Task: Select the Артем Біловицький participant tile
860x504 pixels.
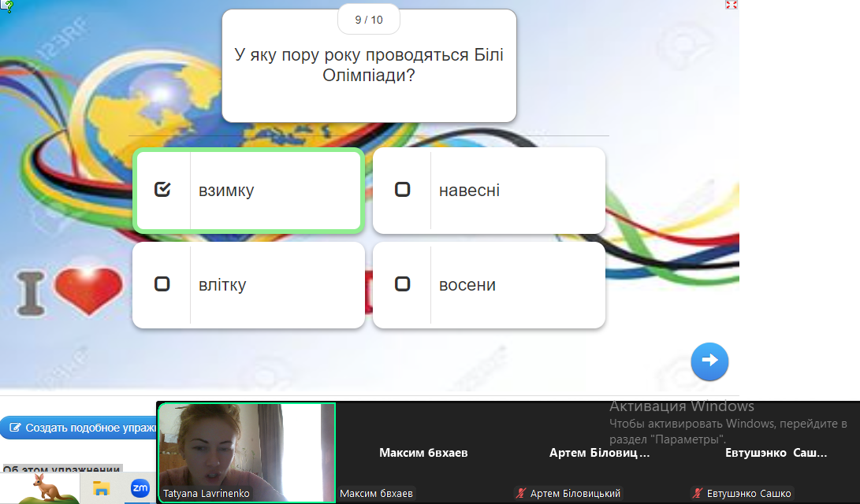Action: tap(599, 453)
